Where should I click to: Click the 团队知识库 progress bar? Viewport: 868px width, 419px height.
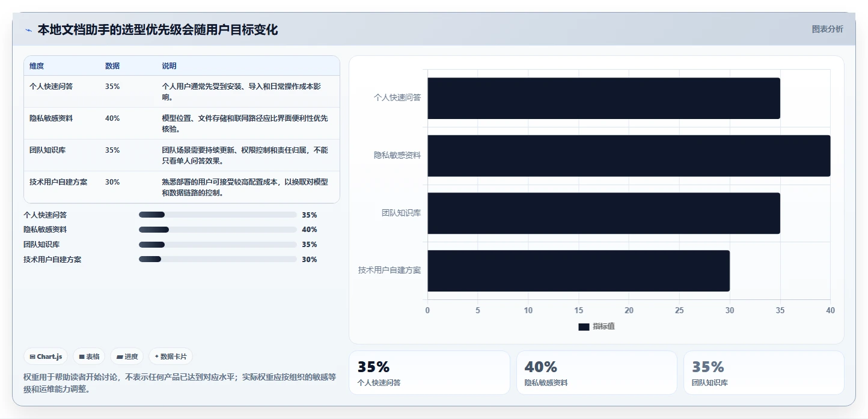(218, 245)
